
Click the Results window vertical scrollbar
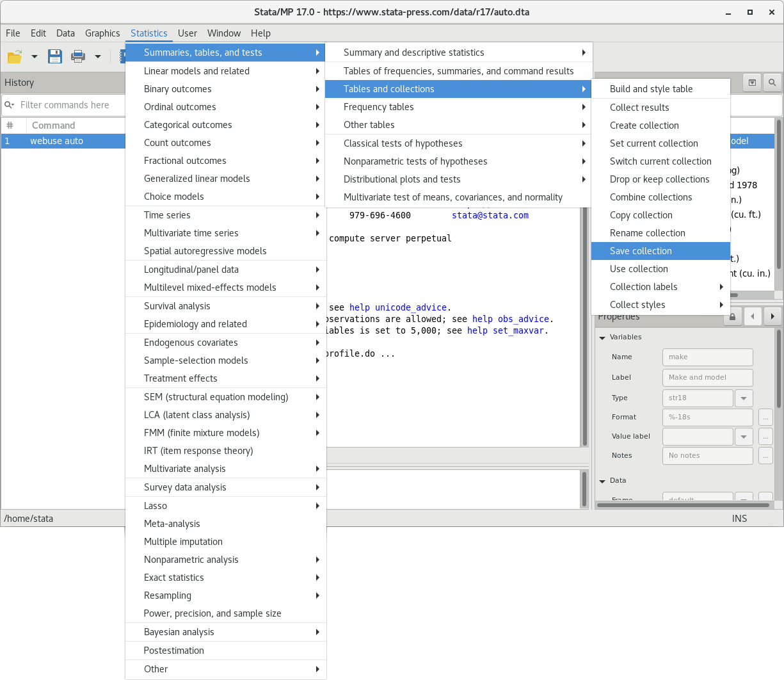tap(584, 327)
